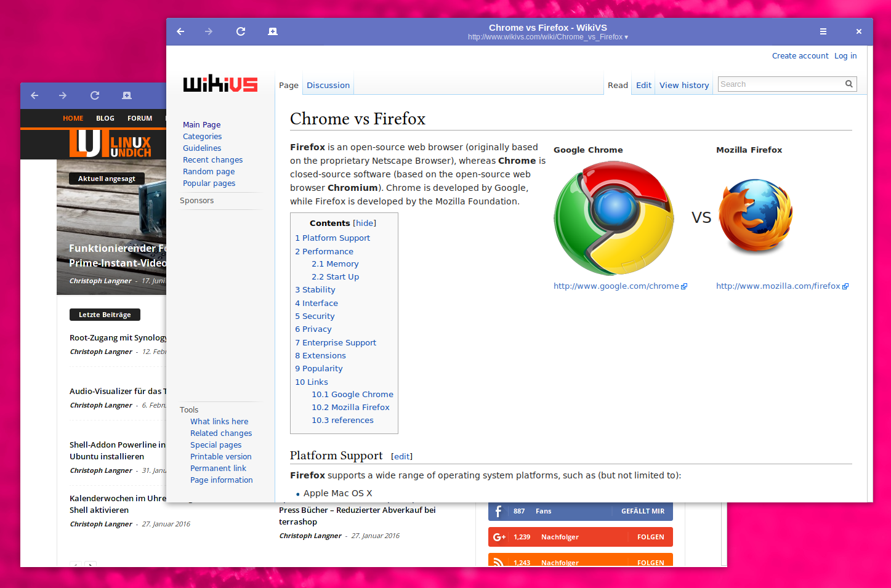
Task: Navigate back using the browser back arrow
Action: tap(180, 31)
